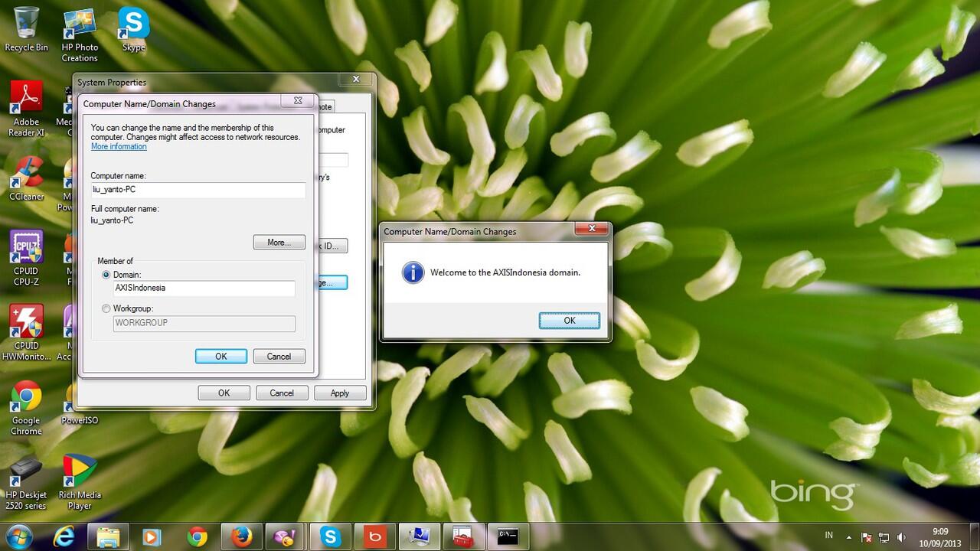The height and width of the screenshot is (551, 980).
Task: Show hidden tray icons arrow
Action: [849, 537]
